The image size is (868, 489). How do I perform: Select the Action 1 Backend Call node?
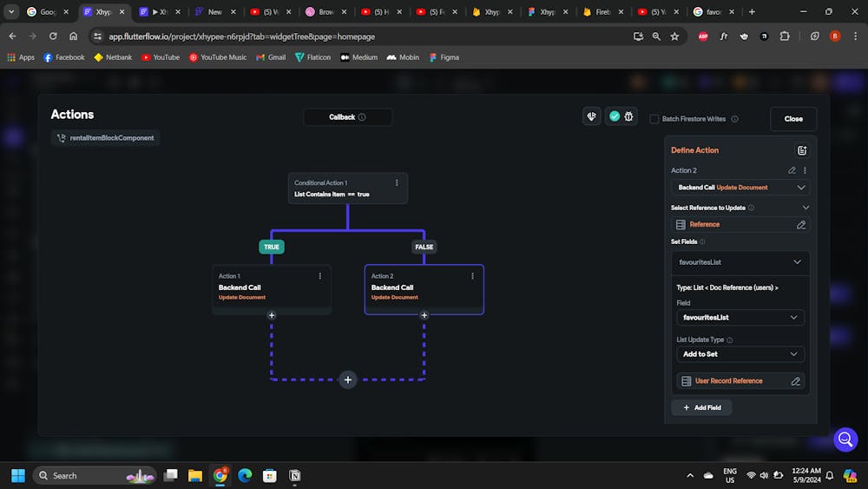pyautogui.click(x=271, y=288)
